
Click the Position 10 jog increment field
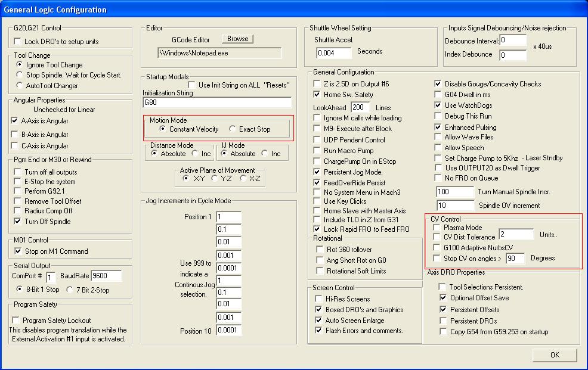(229, 330)
